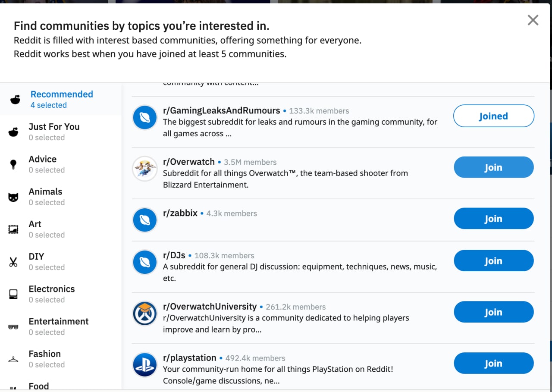Click the '261.2k members' count text

(296, 307)
